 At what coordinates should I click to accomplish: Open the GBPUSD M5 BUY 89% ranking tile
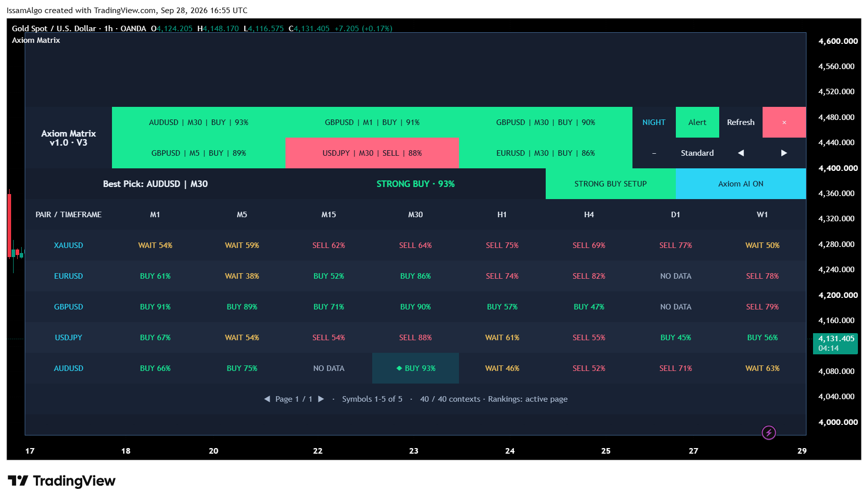(x=199, y=153)
